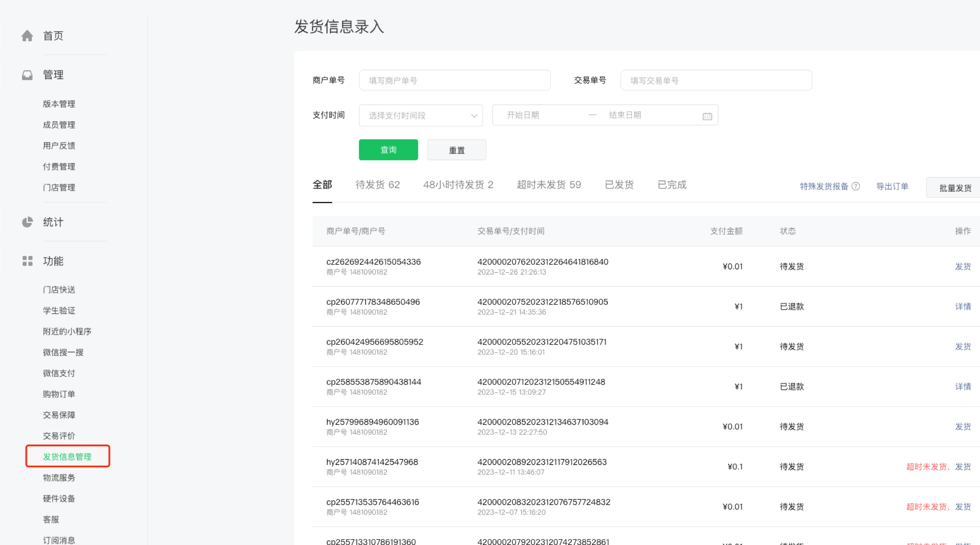Open 详情 for refunded order cp260777178348650496

coord(963,306)
